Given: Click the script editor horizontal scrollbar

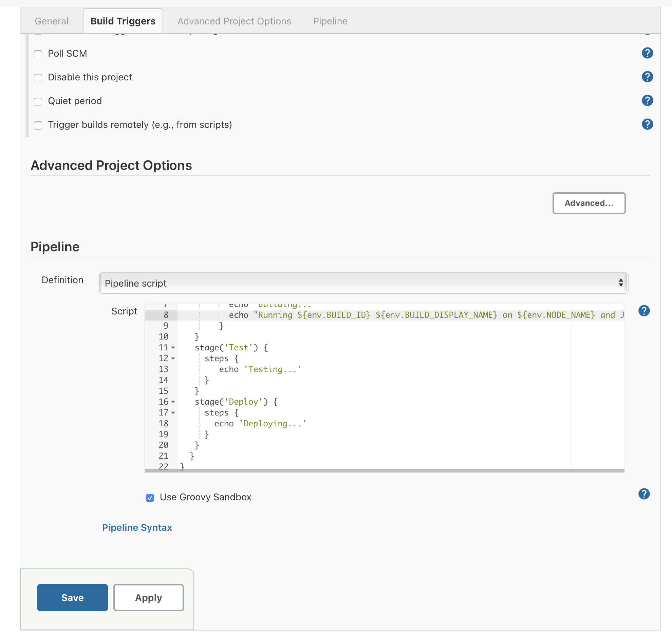Looking at the screenshot, I should (x=384, y=470).
